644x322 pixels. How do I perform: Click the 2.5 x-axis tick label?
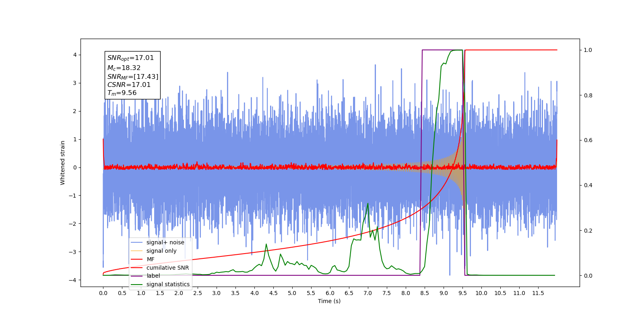click(198, 293)
